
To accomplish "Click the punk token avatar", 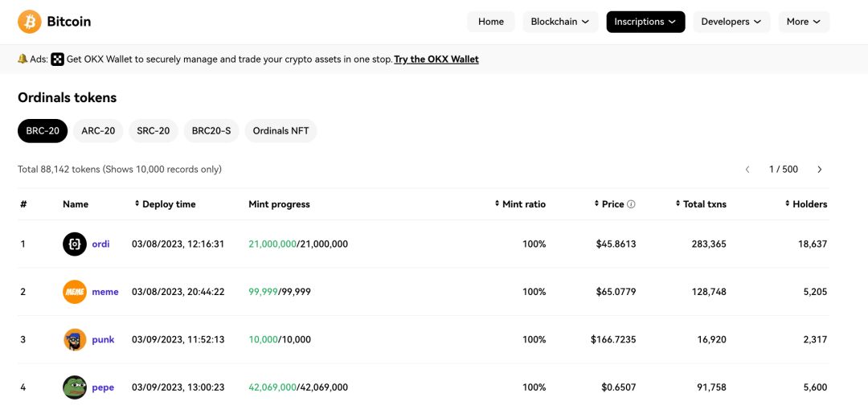I will pyautogui.click(x=75, y=339).
